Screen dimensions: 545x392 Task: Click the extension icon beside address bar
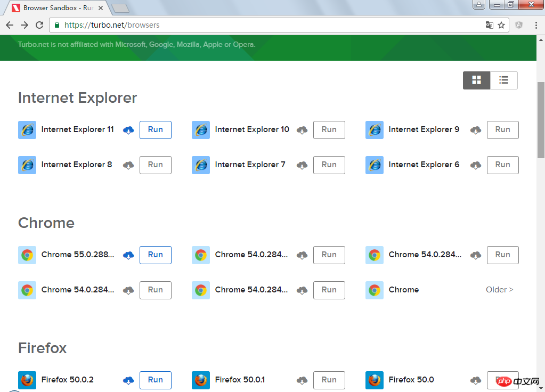point(519,25)
